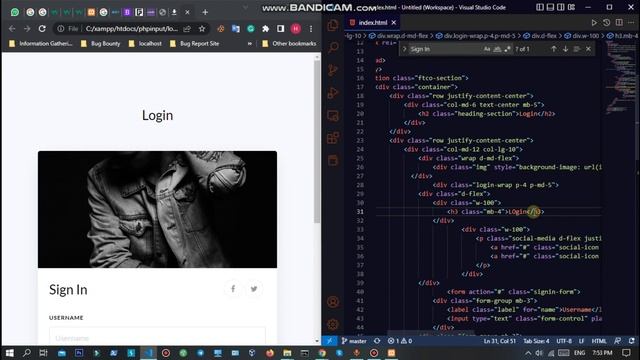Open the Accounts icon in VS Code activity bar
The height and width of the screenshot is (360, 640).
[333, 302]
